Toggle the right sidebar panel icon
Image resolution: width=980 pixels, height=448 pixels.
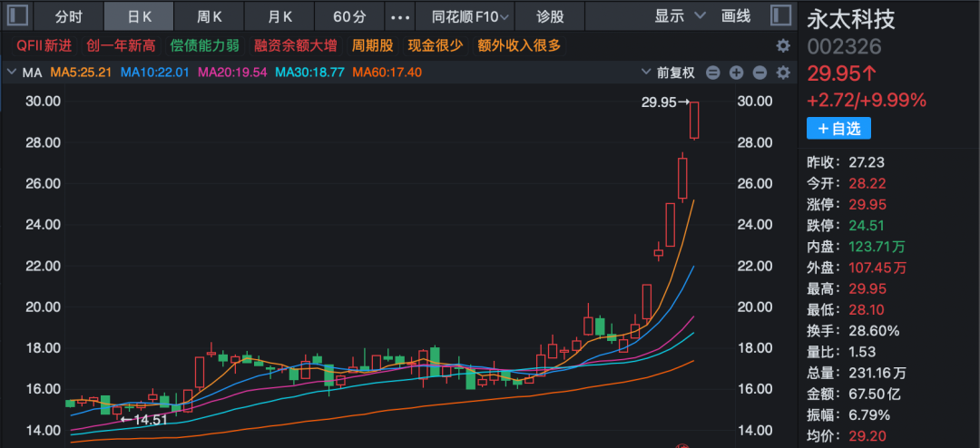(779, 16)
